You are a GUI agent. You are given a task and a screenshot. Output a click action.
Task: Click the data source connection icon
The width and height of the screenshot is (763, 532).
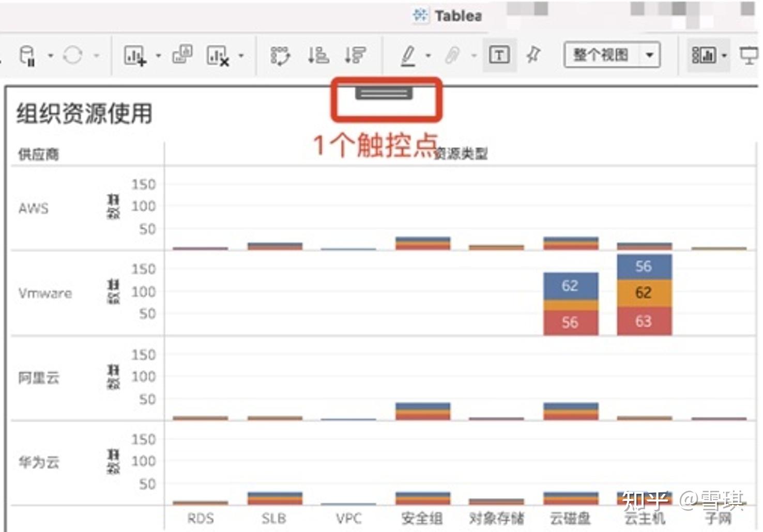click(27, 55)
